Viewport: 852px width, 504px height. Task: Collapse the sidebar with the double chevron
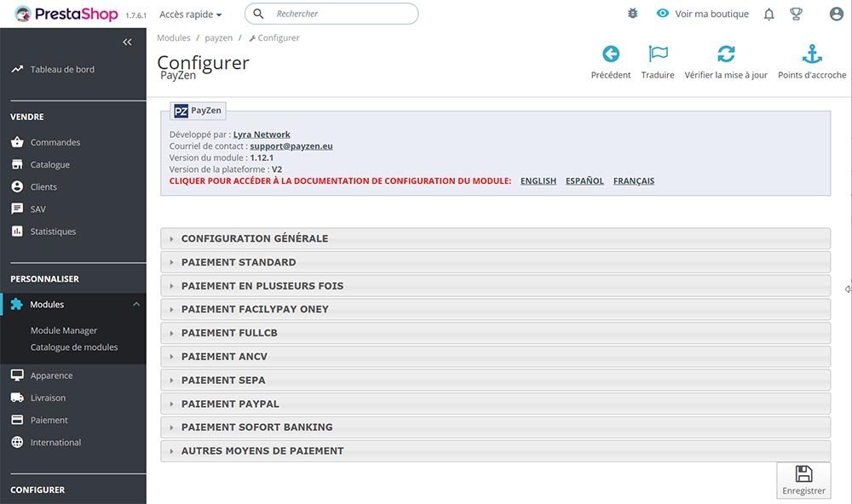pos(127,42)
